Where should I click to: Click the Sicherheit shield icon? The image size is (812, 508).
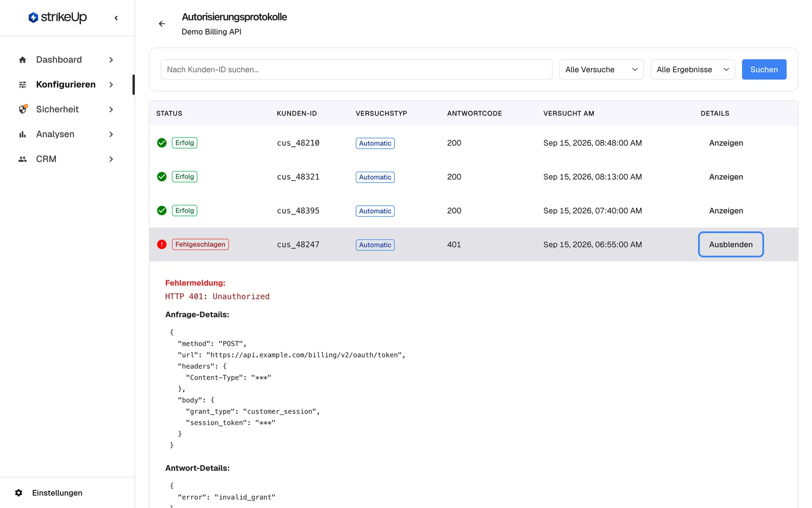[23, 110]
